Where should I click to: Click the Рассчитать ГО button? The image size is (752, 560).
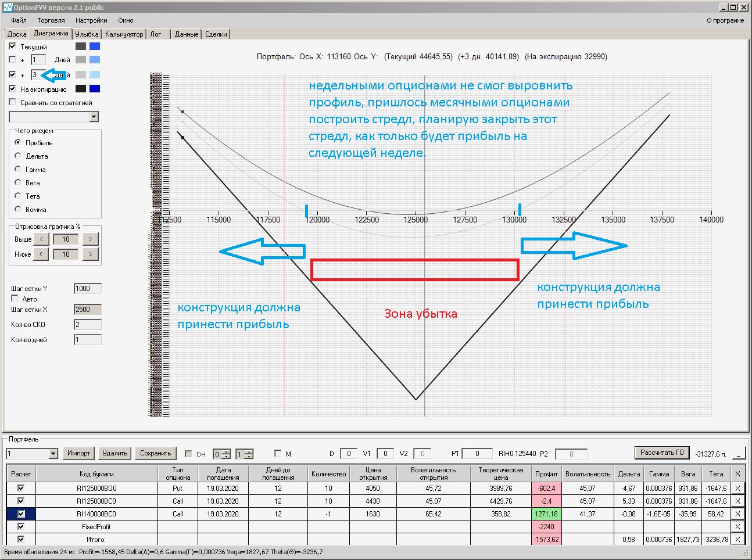pos(663,453)
